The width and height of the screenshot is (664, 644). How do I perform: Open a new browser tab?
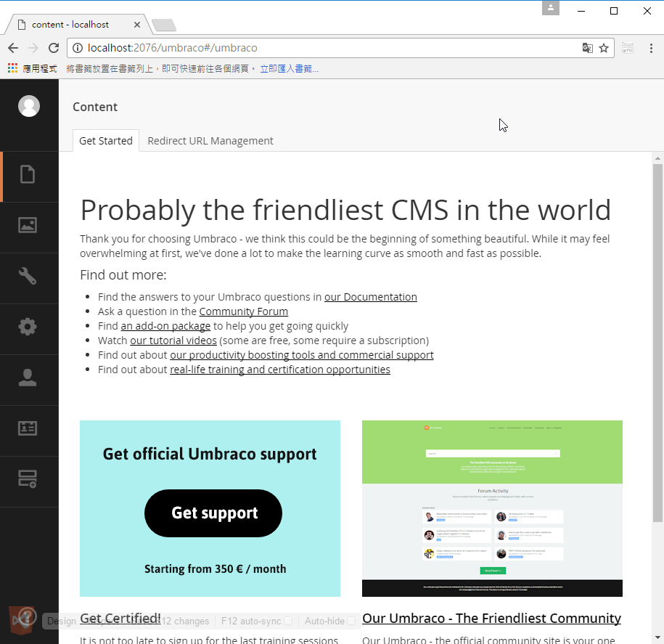(x=164, y=25)
